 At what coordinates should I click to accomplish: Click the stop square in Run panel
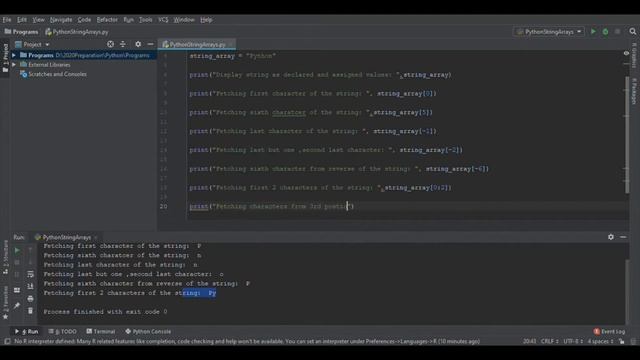tap(17, 262)
